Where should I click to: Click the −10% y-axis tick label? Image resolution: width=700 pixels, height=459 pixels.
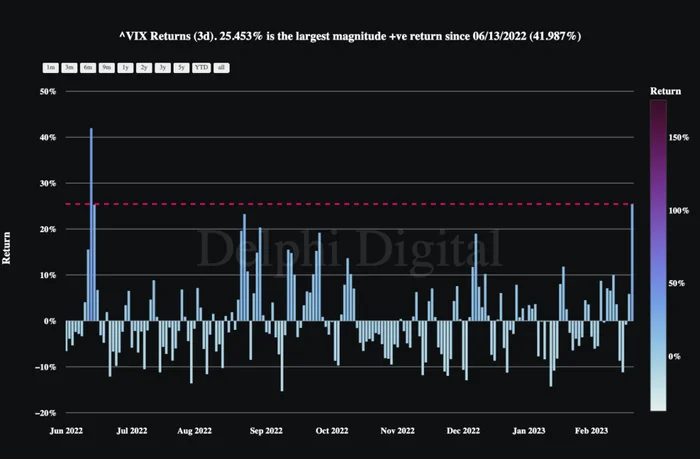tap(46, 367)
